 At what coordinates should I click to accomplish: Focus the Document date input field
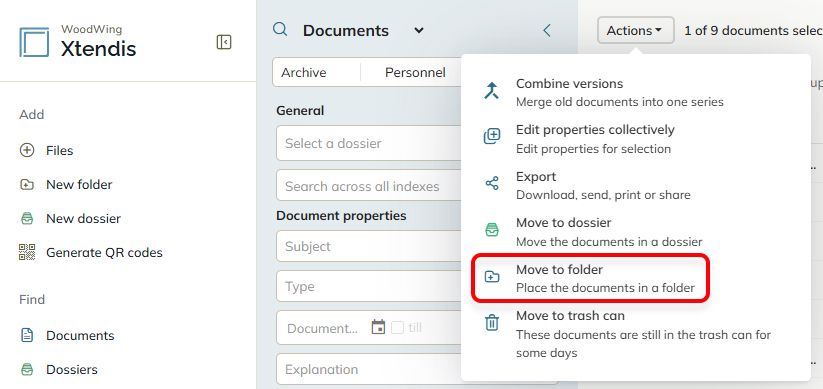(x=323, y=328)
